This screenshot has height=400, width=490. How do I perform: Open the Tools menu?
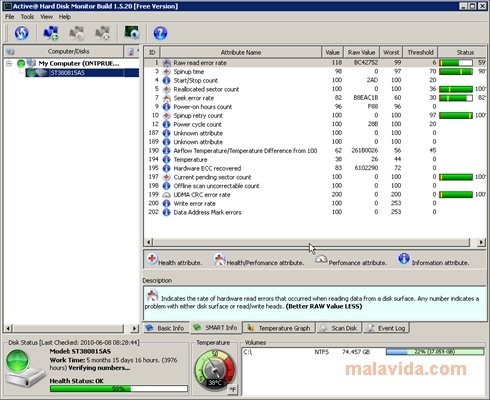pyautogui.click(x=27, y=17)
